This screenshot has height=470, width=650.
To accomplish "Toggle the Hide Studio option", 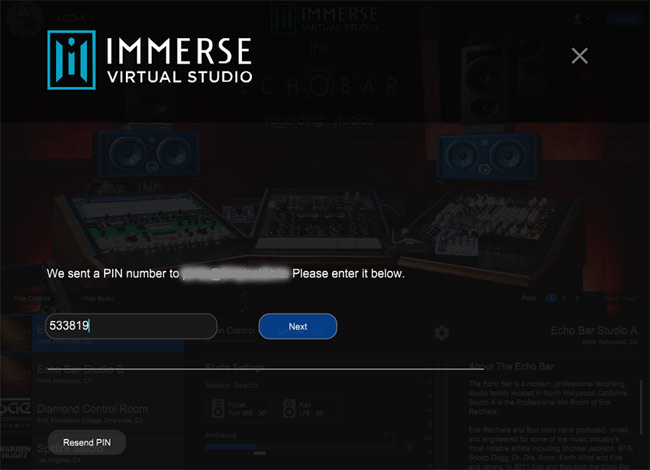I will [x=96, y=298].
